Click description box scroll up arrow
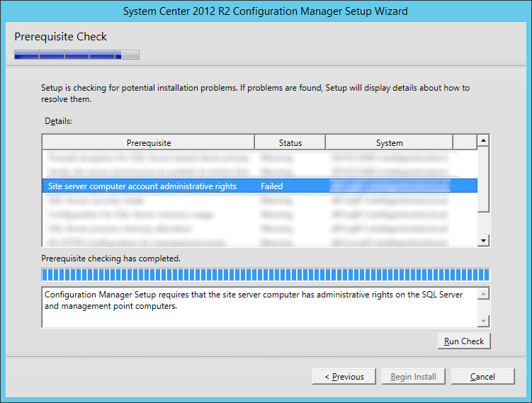 [483, 293]
